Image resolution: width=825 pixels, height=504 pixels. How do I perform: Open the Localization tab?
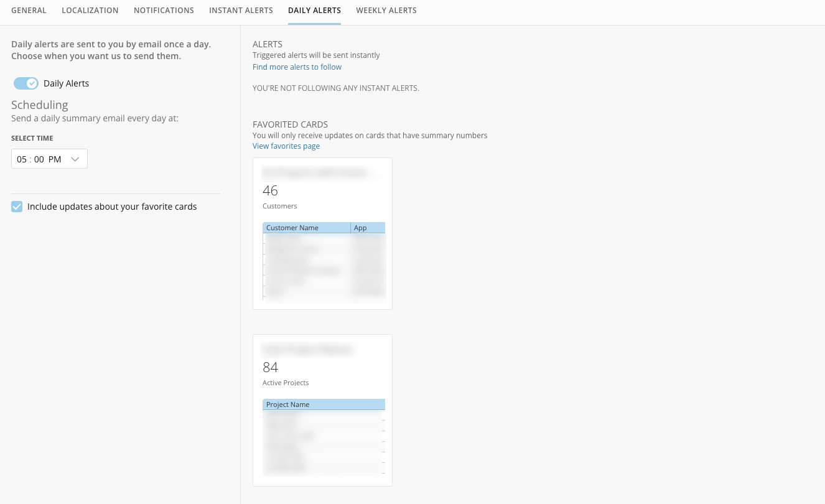coord(90,11)
